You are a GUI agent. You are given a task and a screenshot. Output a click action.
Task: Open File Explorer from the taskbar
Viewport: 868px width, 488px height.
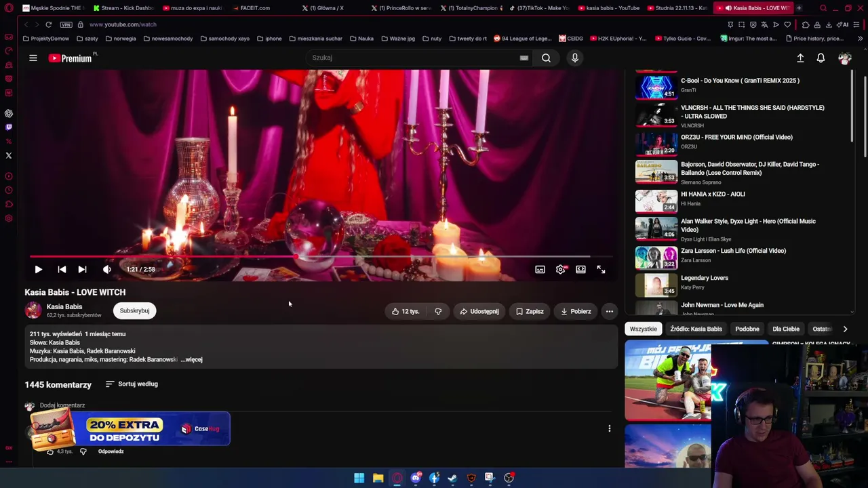point(378,478)
